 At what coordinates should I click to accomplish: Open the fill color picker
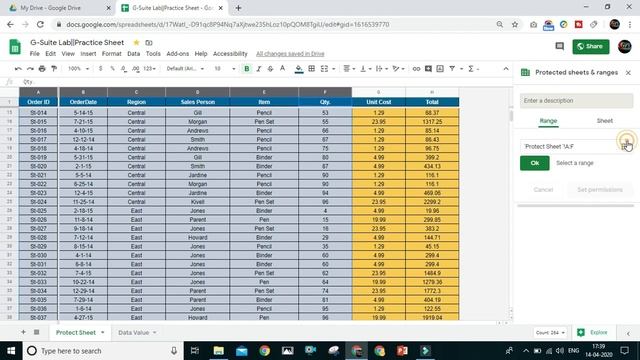[299, 69]
